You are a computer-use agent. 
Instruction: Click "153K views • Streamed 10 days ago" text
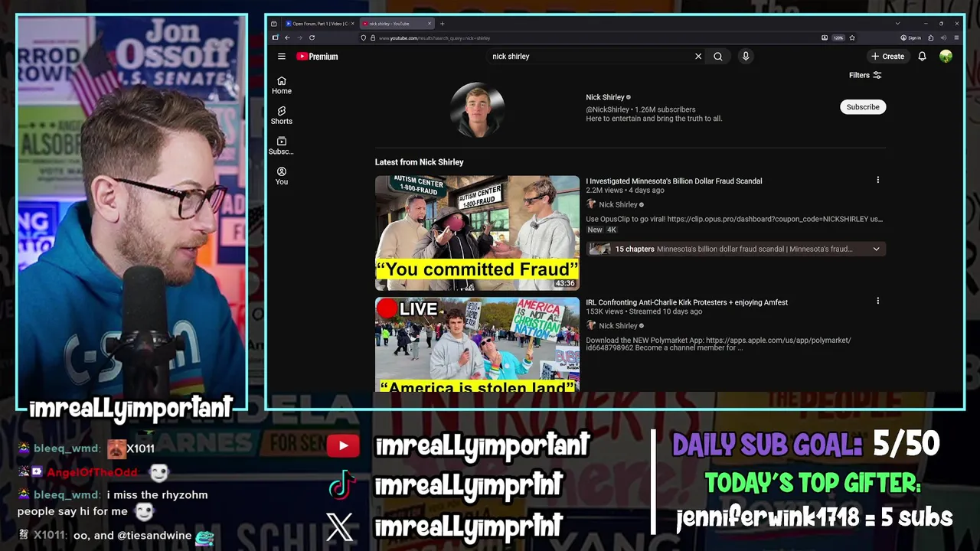pos(644,311)
